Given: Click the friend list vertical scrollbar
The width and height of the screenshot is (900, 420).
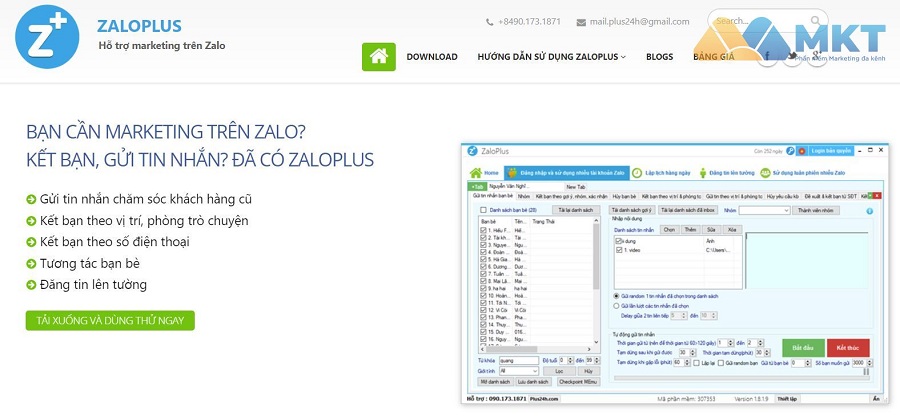Looking at the screenshot, I should 596,281.
